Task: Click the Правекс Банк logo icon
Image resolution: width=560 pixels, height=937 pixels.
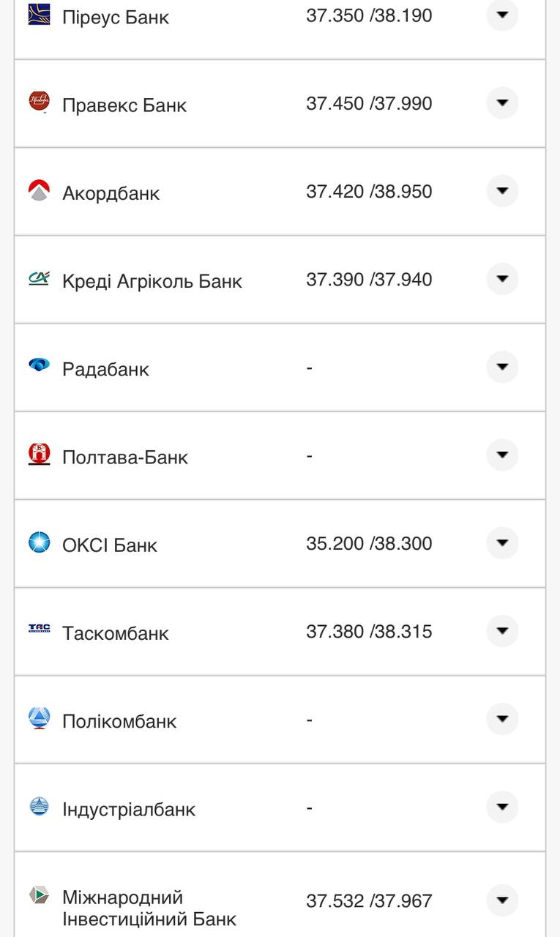Action: [x=40, y=102]
